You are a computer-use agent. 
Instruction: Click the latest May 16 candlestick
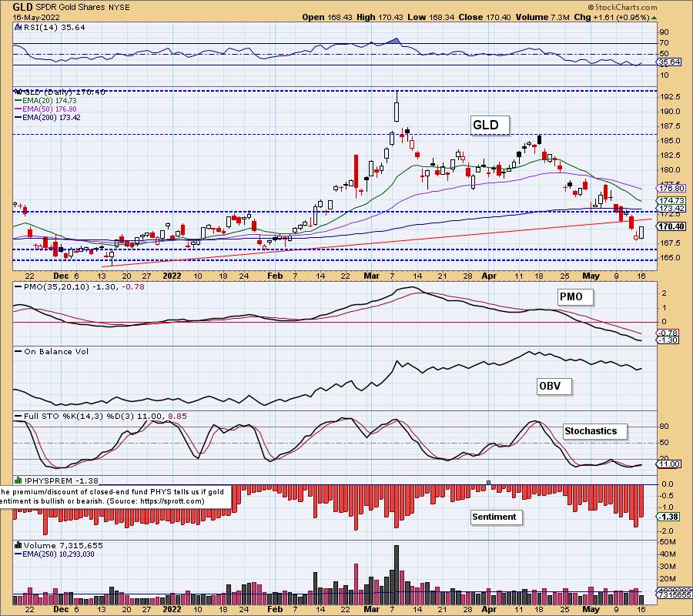click(x=641, y=232)
